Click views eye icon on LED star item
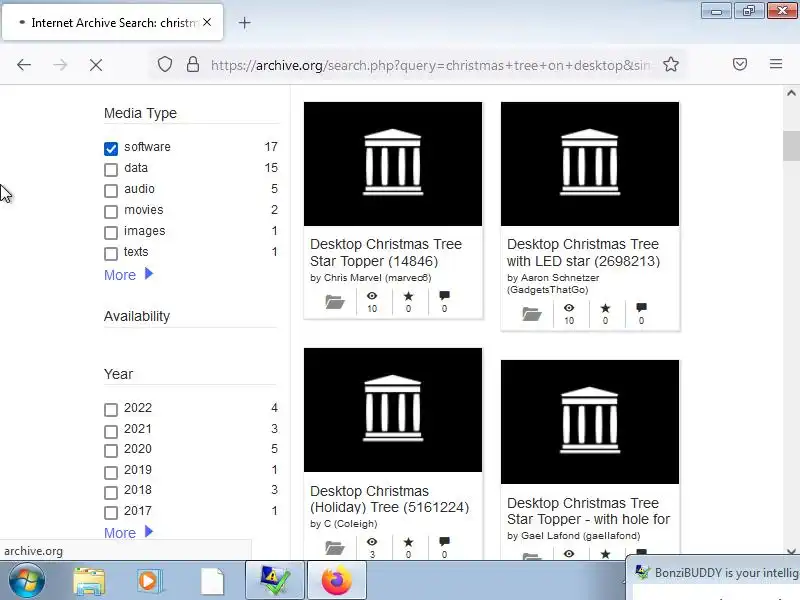The height and width of the screenshot is (600, 800). pos(569,308)
